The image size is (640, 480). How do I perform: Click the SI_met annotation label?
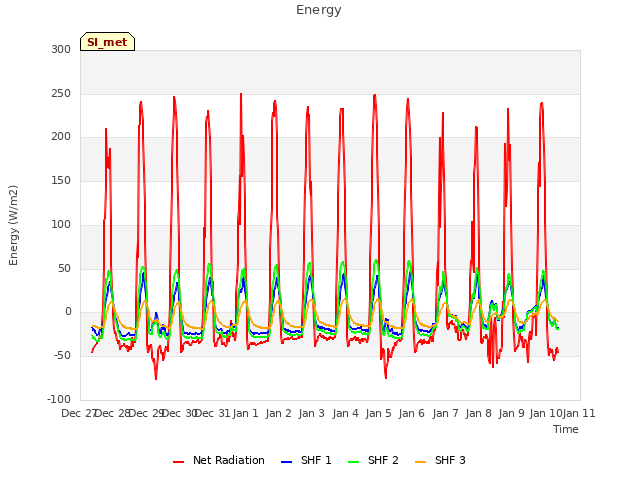click(x=107, y=42)
